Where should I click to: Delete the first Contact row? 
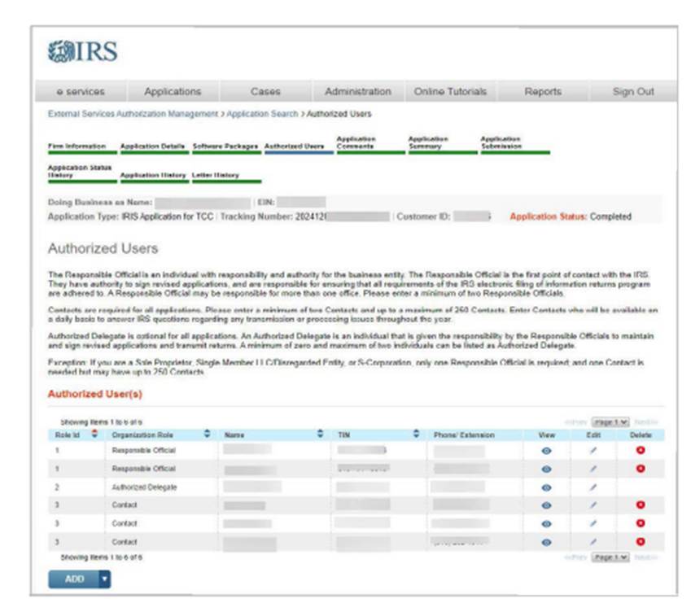(x=641, y=505)
